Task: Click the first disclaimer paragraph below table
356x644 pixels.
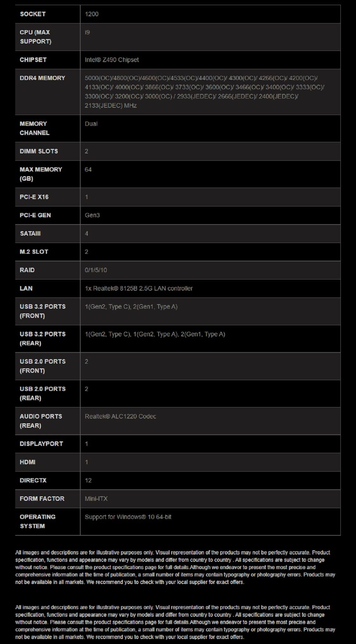Action: (x=175, y=567)
